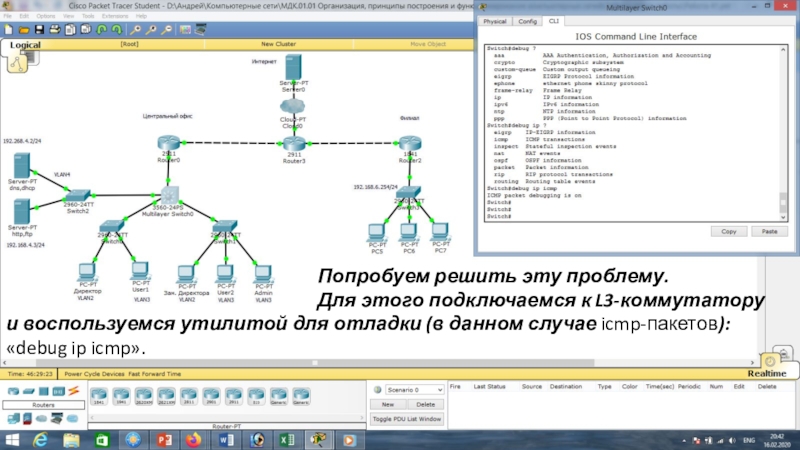Click the Zoom In magnifier icon
Image resolution: width=800 pixels, height=450 pixels.
click(136, 30)
